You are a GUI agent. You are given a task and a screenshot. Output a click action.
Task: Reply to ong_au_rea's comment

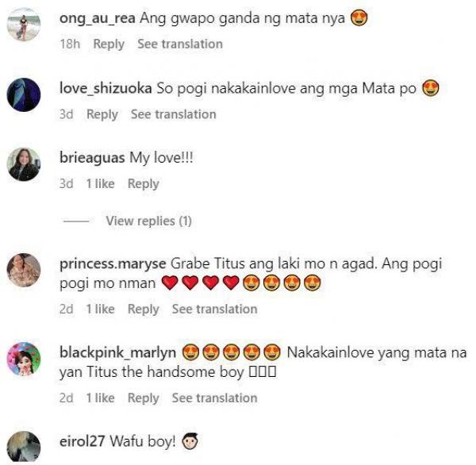point(109,44)
